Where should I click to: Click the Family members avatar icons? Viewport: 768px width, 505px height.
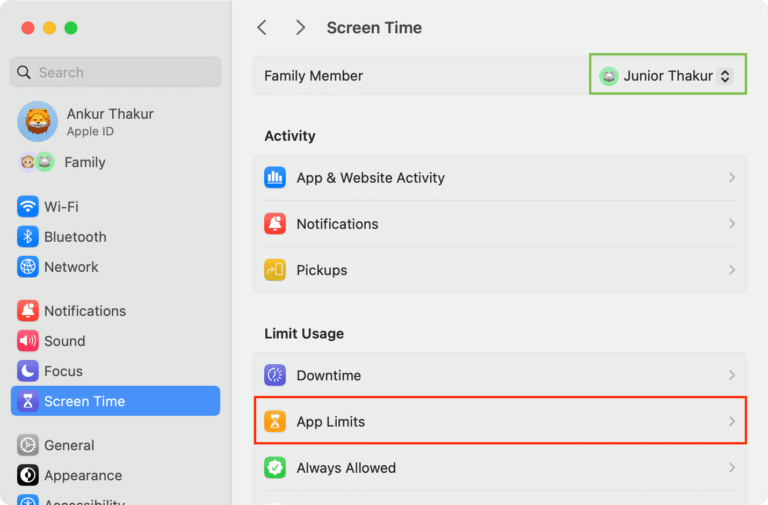(x=36, y=162)
